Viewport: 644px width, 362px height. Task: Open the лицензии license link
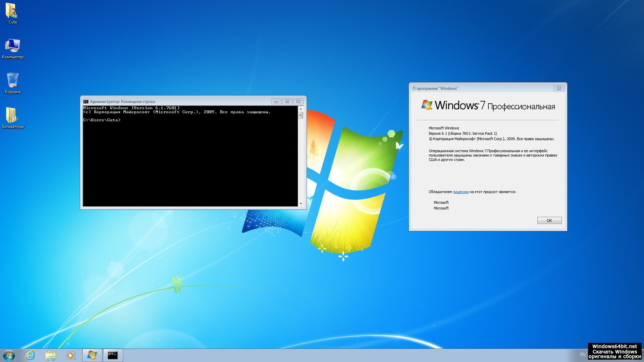point(461,192)
